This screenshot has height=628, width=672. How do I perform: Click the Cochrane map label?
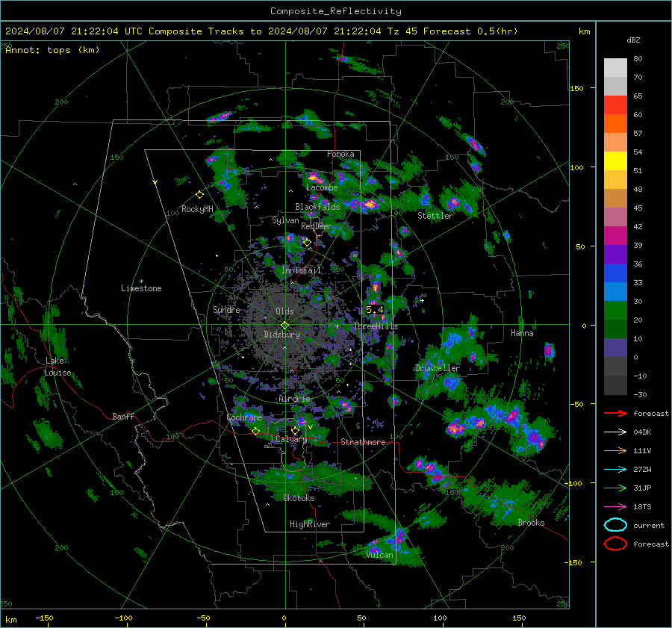coord(244,417)
